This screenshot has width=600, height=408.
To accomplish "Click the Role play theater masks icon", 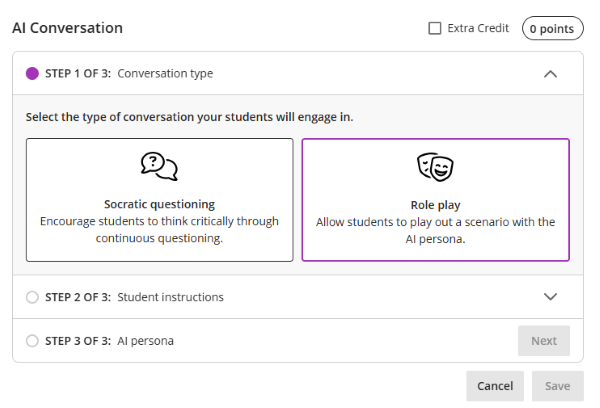I will (435, 166).
